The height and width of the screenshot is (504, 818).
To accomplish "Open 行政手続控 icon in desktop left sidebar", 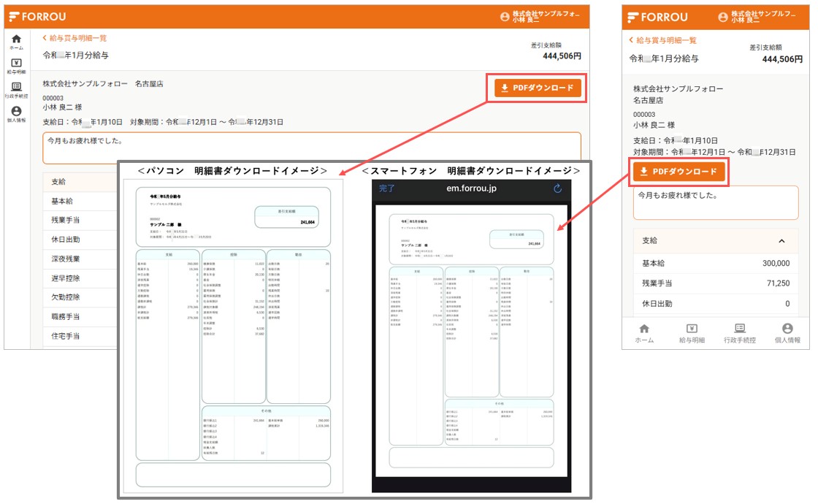I will click(16, 90).
